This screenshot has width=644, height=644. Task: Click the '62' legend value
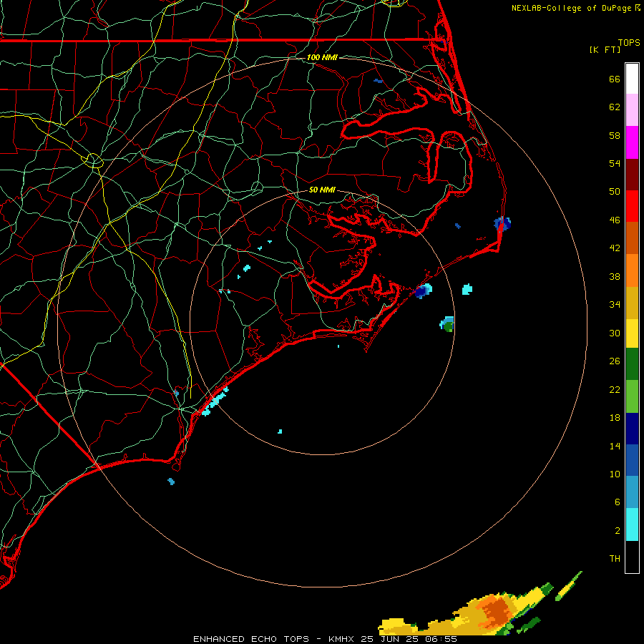click(615, 107)
